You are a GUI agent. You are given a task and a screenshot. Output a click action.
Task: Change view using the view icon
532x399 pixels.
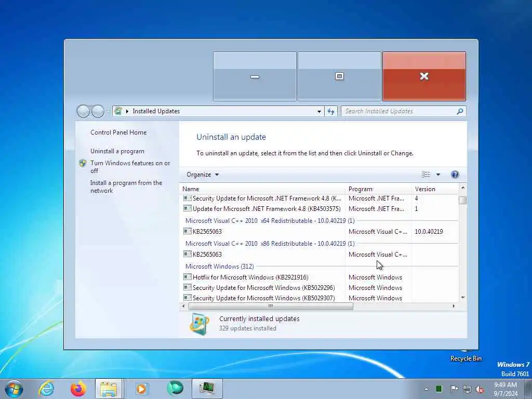pyautogui.click(x=426, y=175)
